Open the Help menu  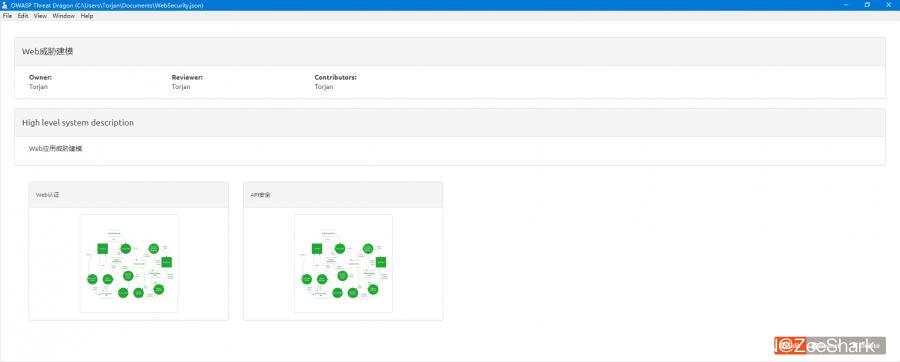pos(87,16)
